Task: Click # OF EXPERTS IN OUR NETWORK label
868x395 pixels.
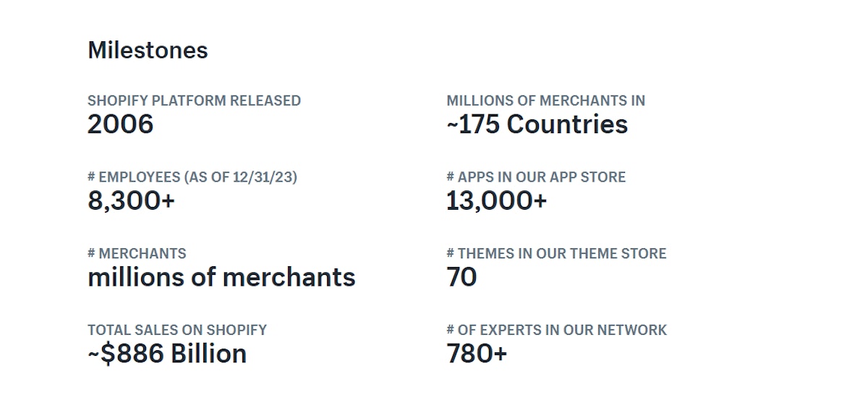Action: 556,330
